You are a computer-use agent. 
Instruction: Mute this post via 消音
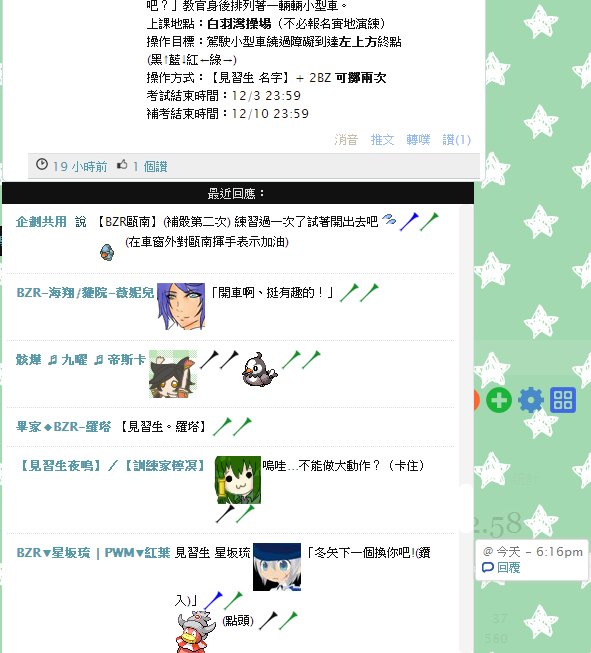click(x=346, y=140)
